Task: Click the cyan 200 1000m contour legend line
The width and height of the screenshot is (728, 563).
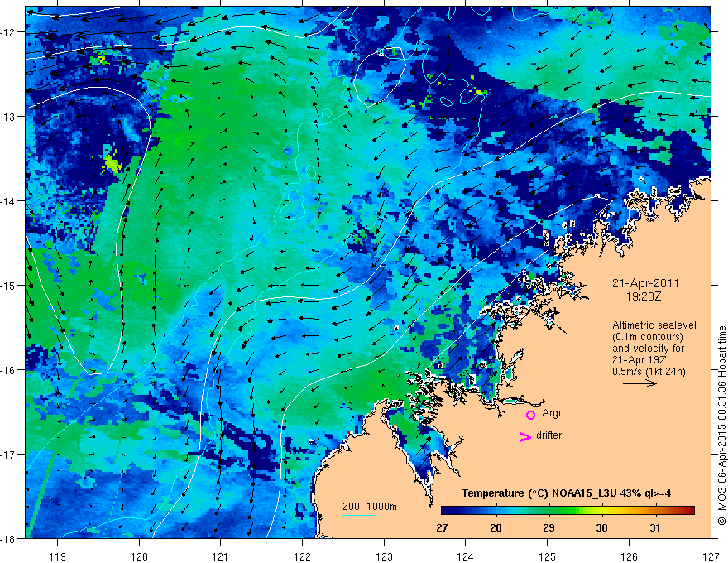Action: pyautogui.click(x=358, y=515)
